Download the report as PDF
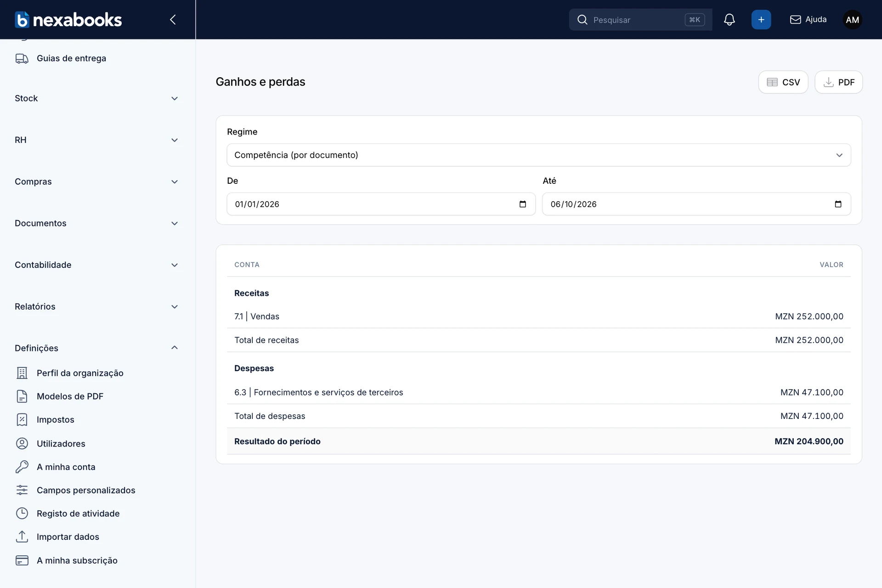Viewport: 882px width, 588px height. click(x=838, y=82)
